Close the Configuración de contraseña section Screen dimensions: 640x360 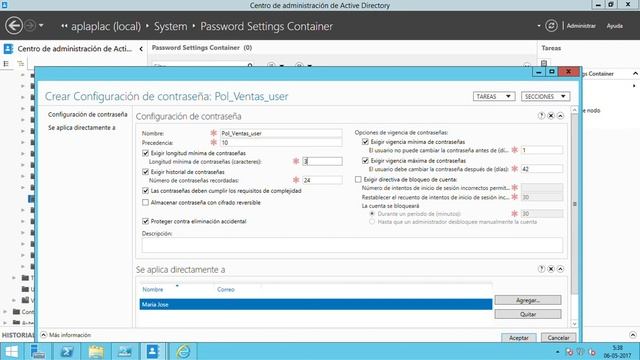[551, 116]
